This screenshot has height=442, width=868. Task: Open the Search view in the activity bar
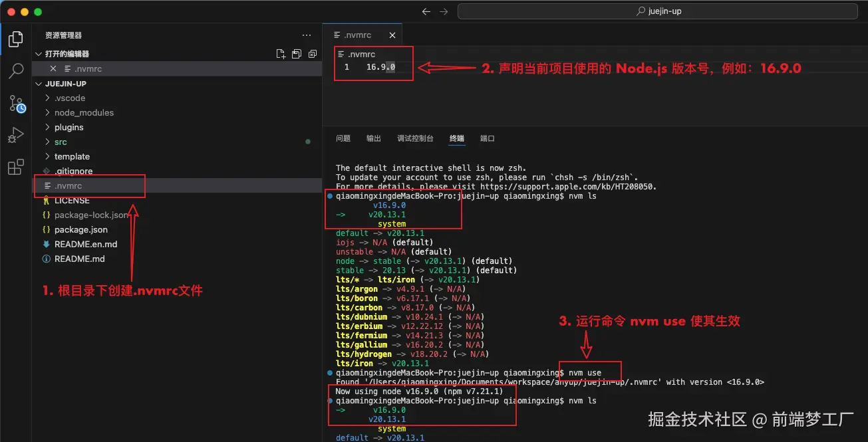pos(16,71)
